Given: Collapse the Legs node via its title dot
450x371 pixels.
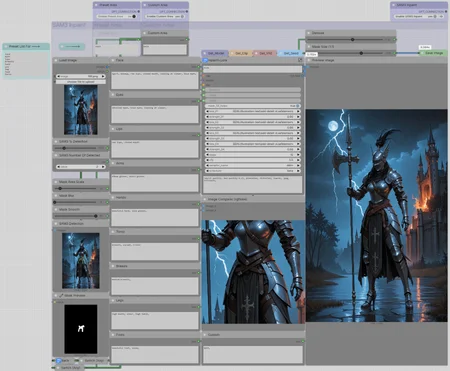Looking at the screenshot, I should click(x=113, y=300).
